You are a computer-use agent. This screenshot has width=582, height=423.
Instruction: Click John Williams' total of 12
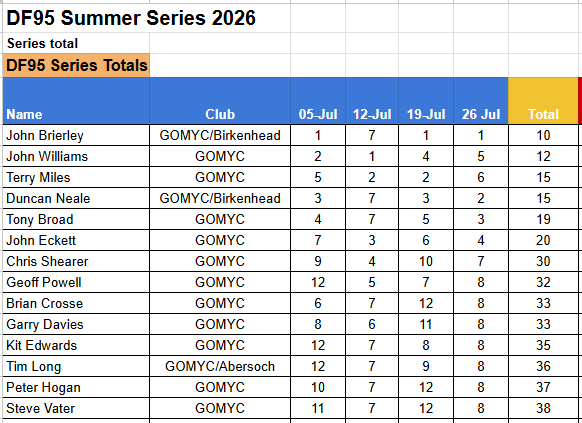(x=543, y=156)
